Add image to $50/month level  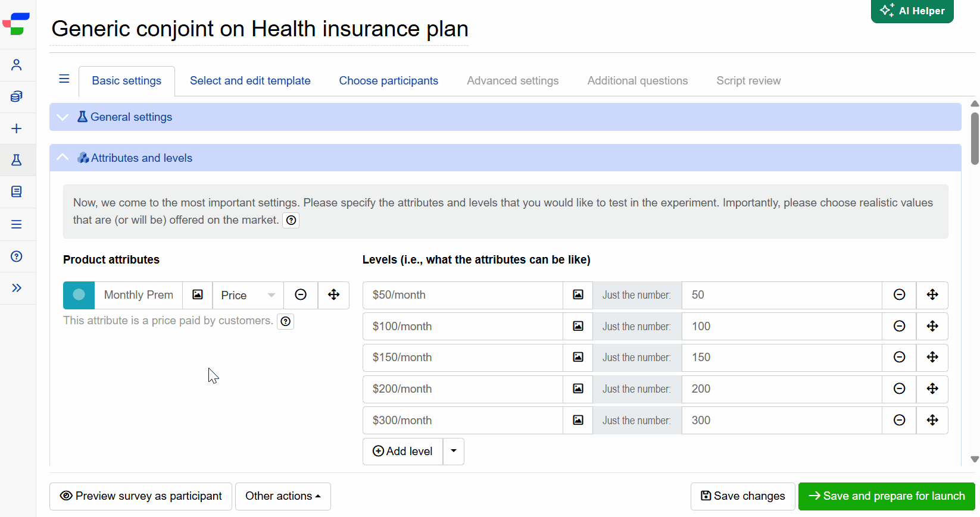(x=578, y=295)
